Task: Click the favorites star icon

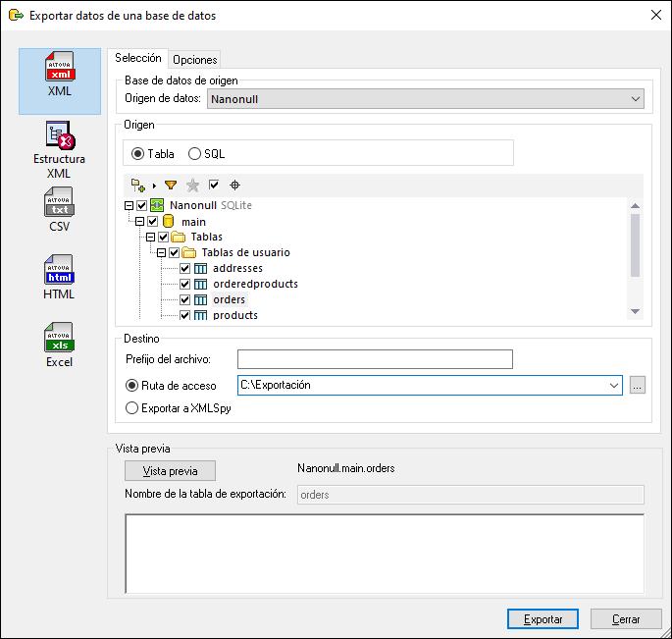Action: pos(192,186)
